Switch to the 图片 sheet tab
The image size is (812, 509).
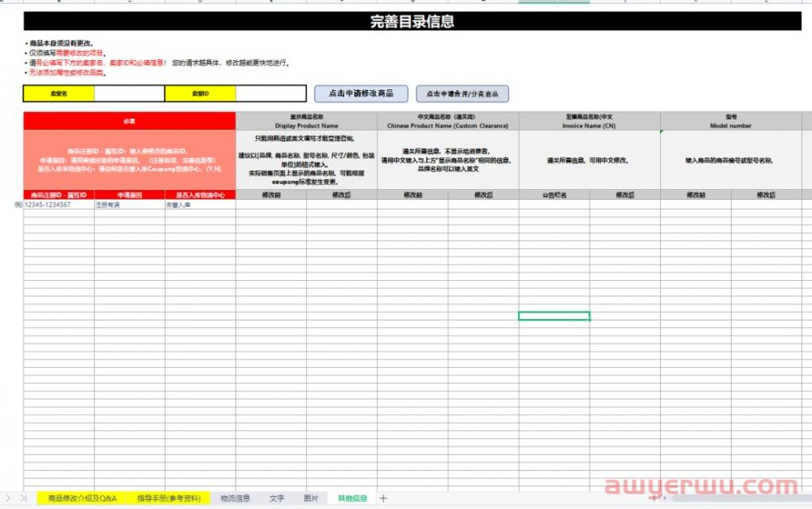point(311,498)
